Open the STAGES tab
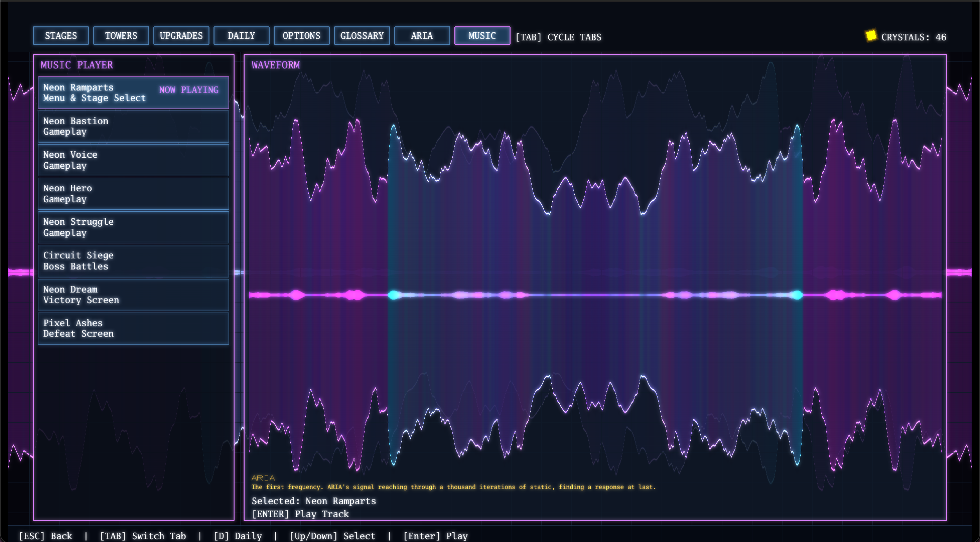The width and height of the screenshot is (980, 542). pos(61,36)
